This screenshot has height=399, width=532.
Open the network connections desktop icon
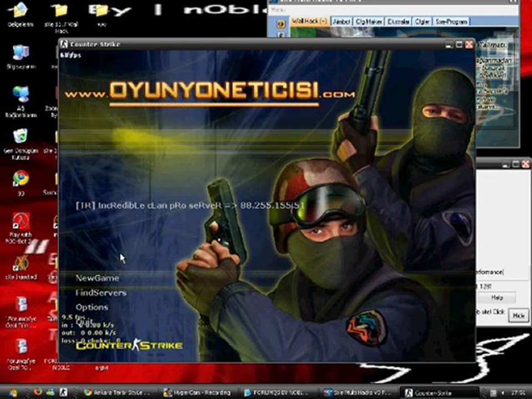[21, 101]
